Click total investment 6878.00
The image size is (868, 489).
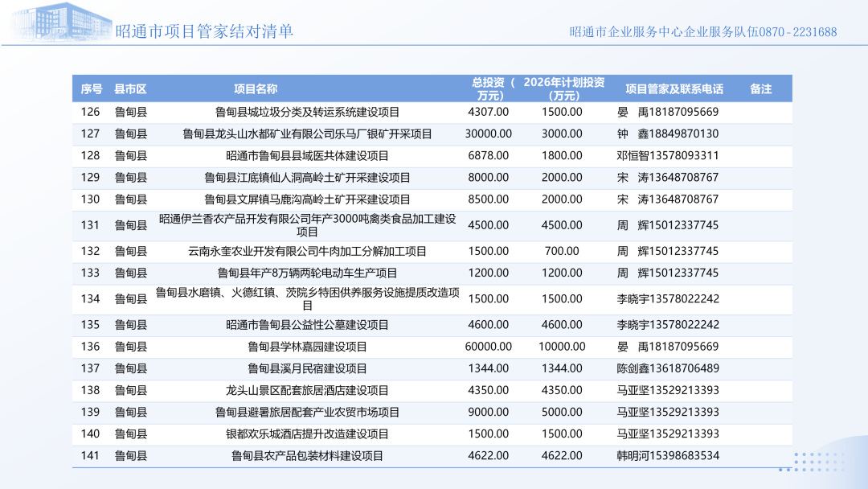click(x=489, y=155)
